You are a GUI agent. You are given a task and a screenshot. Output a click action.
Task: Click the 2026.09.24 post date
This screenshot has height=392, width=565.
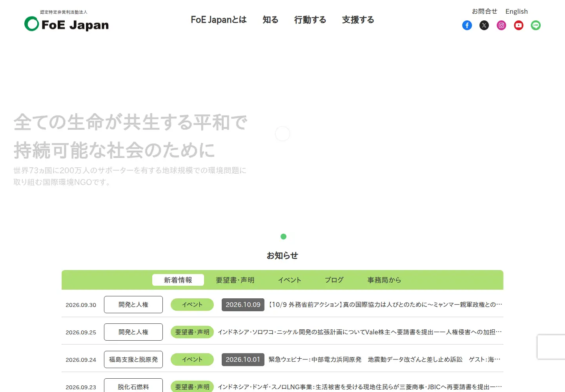click(x=81, y=360)
